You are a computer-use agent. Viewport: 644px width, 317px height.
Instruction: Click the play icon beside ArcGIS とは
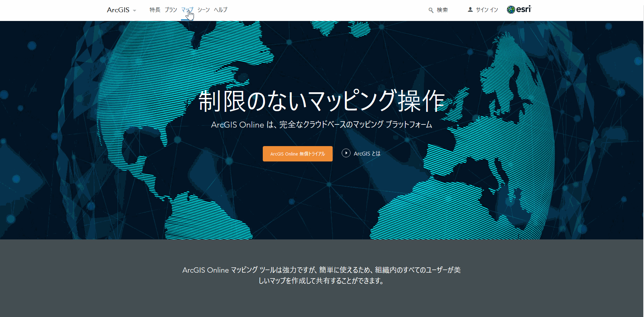[346, 153]
